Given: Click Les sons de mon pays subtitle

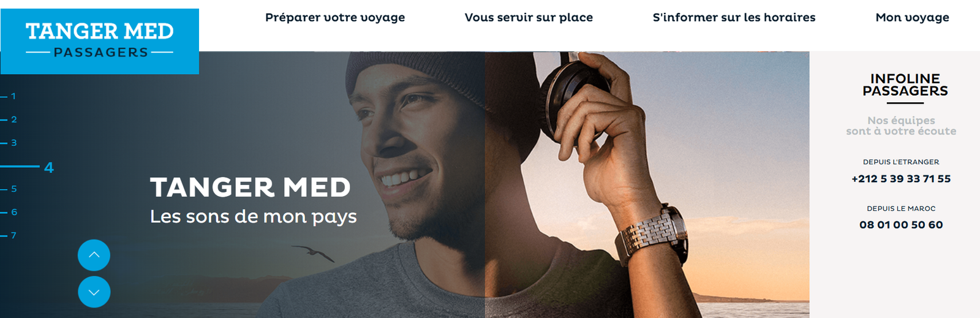Looking at the screenshot, I should pos(253,217).
